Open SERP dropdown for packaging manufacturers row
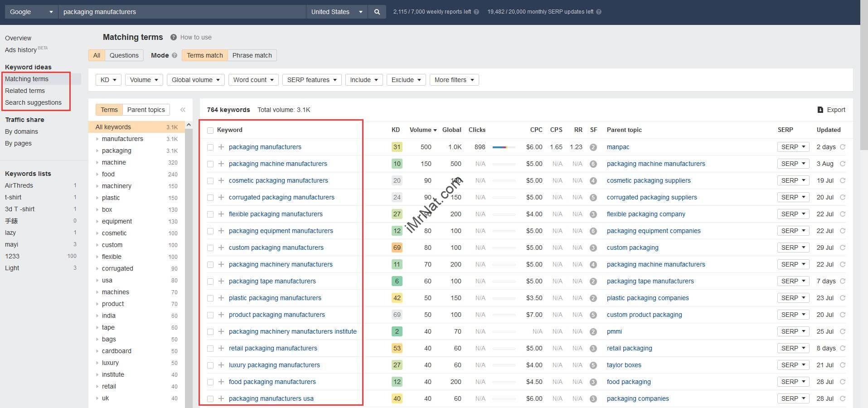 pos(793,147)
